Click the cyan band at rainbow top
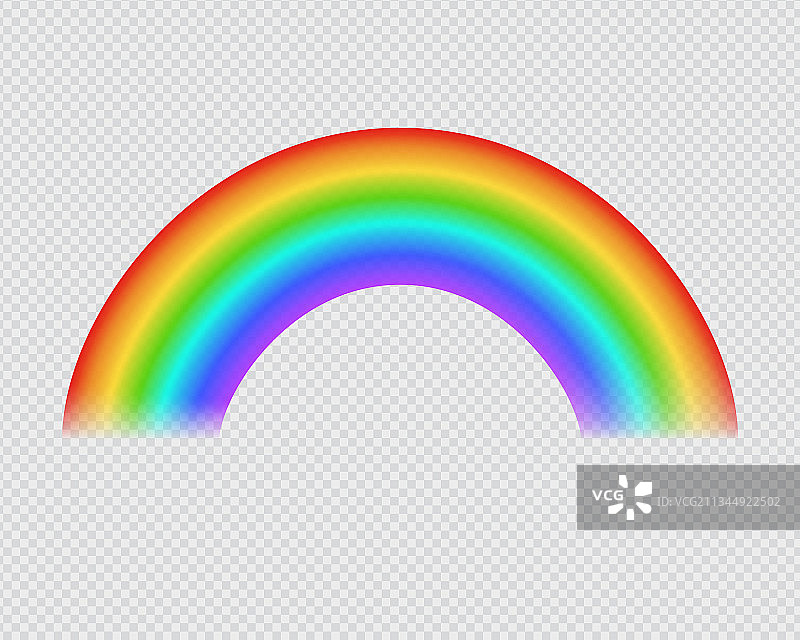 400,226
